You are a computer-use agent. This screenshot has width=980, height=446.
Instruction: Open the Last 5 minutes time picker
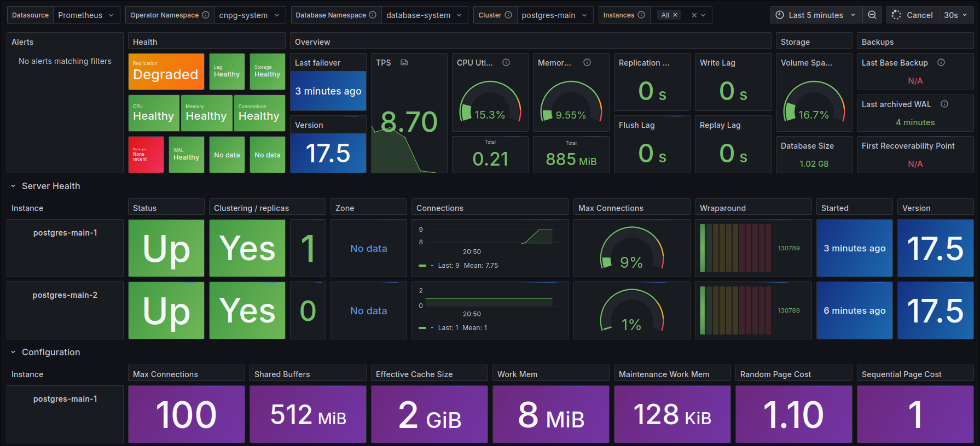pyautogui.click(x=815, y=15)
